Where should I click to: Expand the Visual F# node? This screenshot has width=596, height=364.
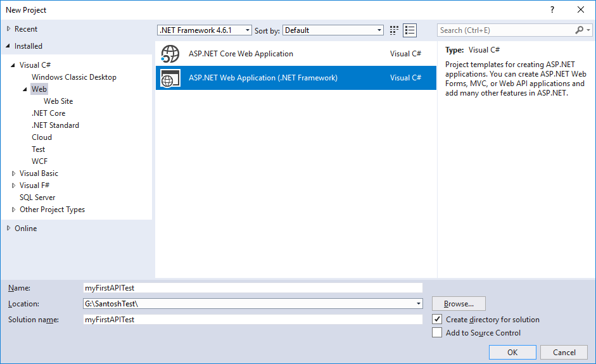tap(13, 185)
